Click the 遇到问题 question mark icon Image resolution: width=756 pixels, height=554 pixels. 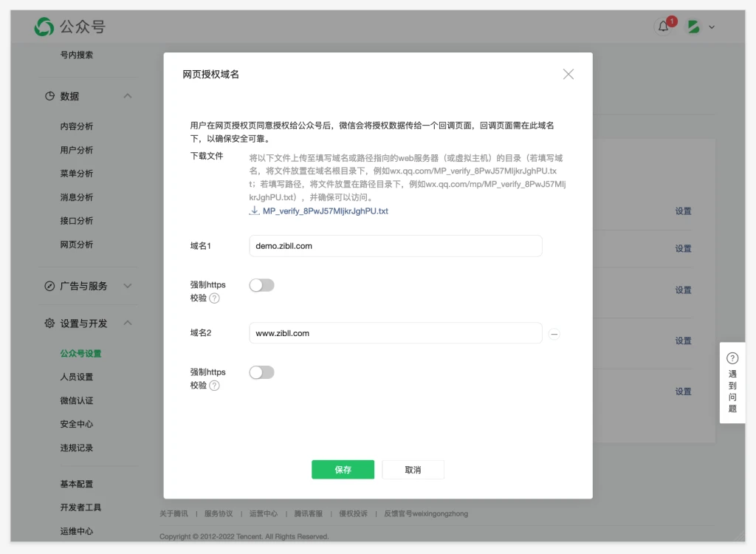[x=732, y=358]
